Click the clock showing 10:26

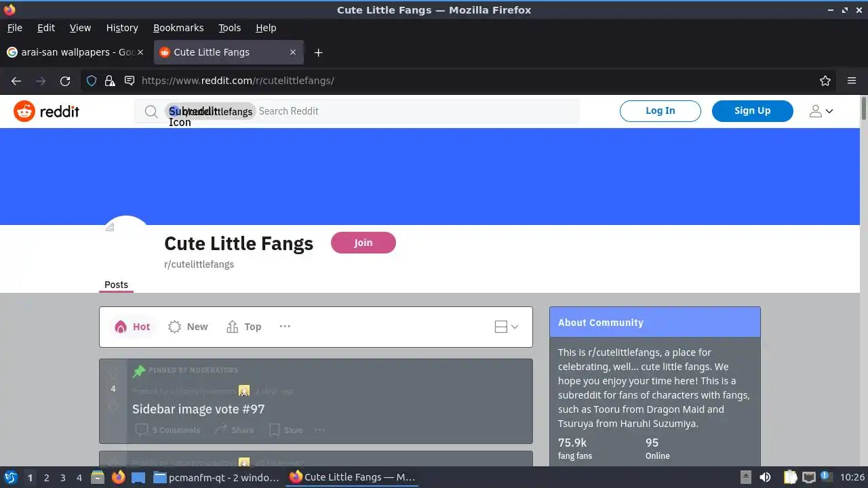[x=852, y=477]
